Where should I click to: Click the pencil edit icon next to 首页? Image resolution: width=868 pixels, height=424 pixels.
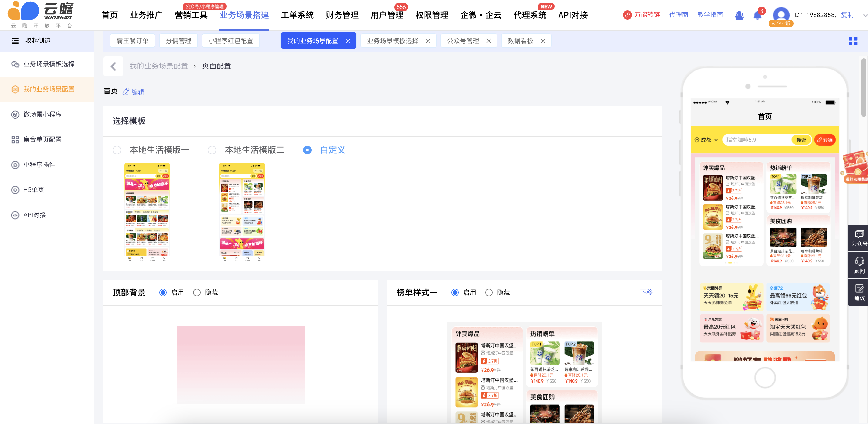pos(126,92)
